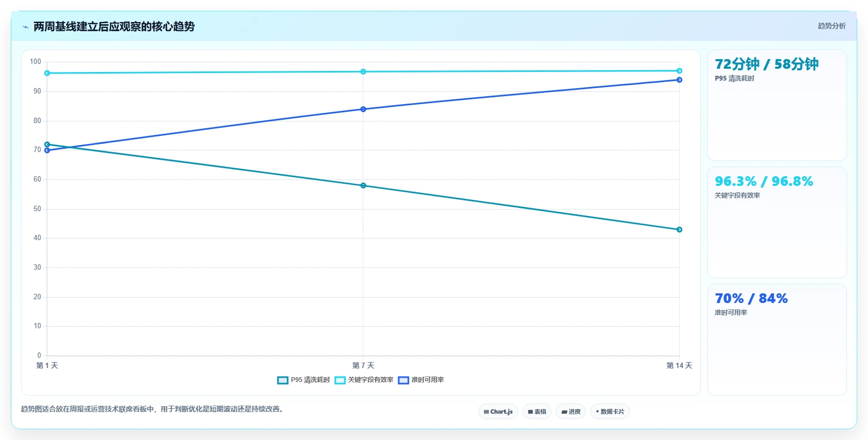The height and width of the screenshot is (440, 868).
Task: Click the 准时可用率 card label
Action: [730, 313]
